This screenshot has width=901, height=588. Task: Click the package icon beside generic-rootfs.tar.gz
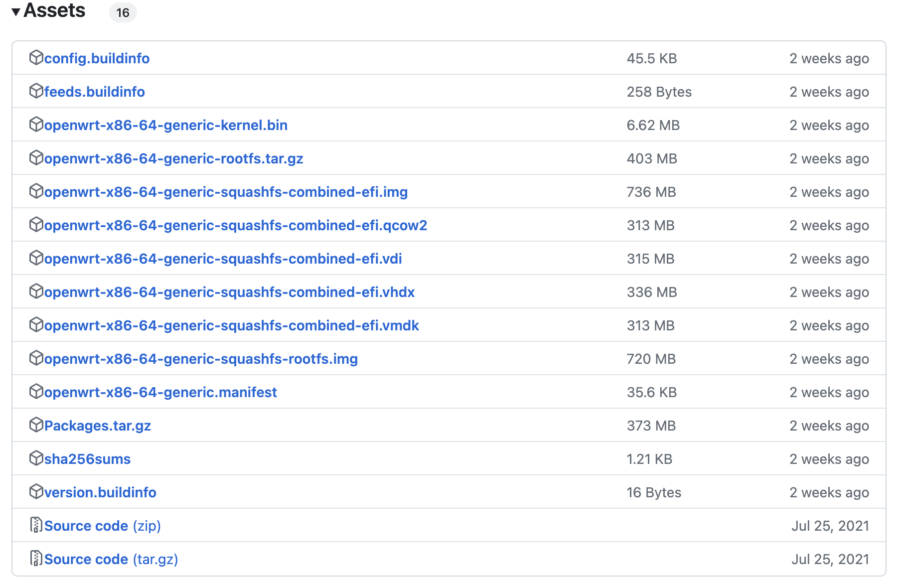(36, 158)
